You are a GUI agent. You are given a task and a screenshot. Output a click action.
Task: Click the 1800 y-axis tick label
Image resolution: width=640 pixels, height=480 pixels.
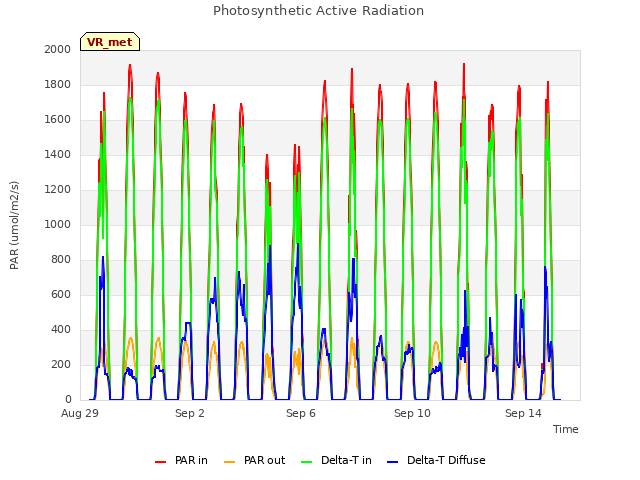coord(58,84)
